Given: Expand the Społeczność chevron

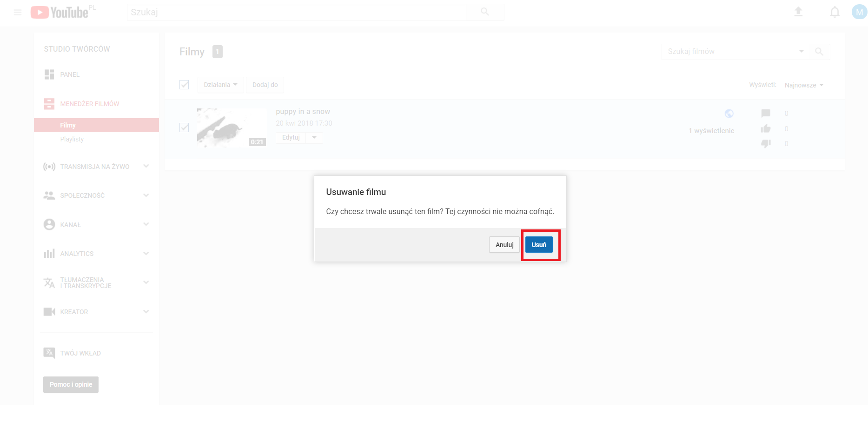Looking at the screenshot, I should tap(146, 195).
